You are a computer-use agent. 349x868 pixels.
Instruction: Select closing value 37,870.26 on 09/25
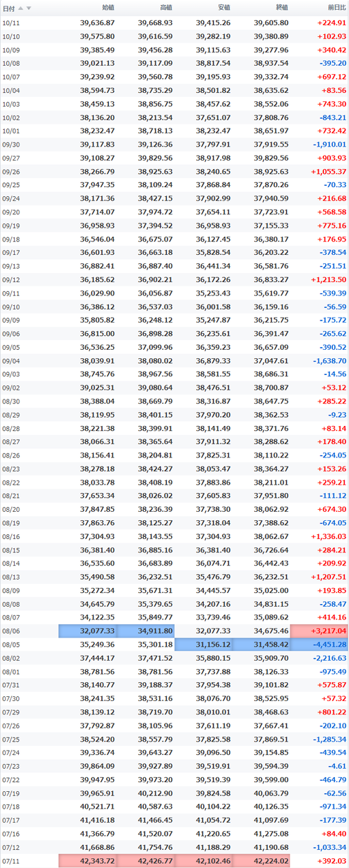pos(271,184)
